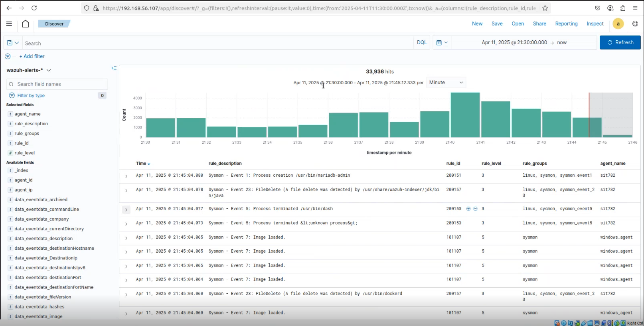Expand the mariadb-admin process creation row

click(126, 176)
